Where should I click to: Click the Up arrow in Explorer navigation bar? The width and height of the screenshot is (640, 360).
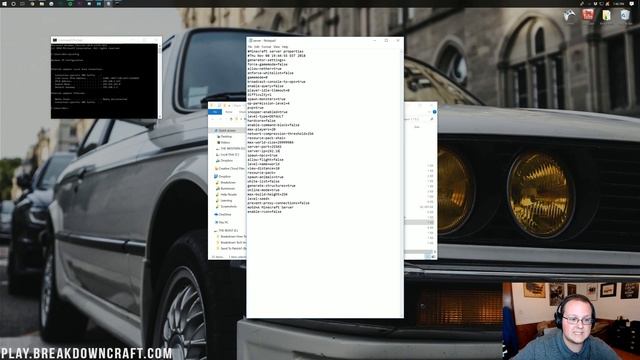click(x=231, y=119)
